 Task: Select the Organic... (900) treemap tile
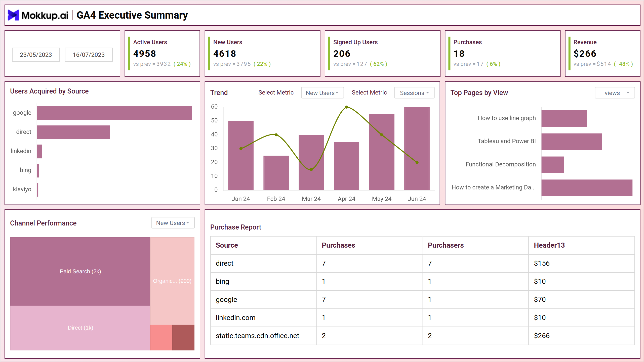pos(172,281)
